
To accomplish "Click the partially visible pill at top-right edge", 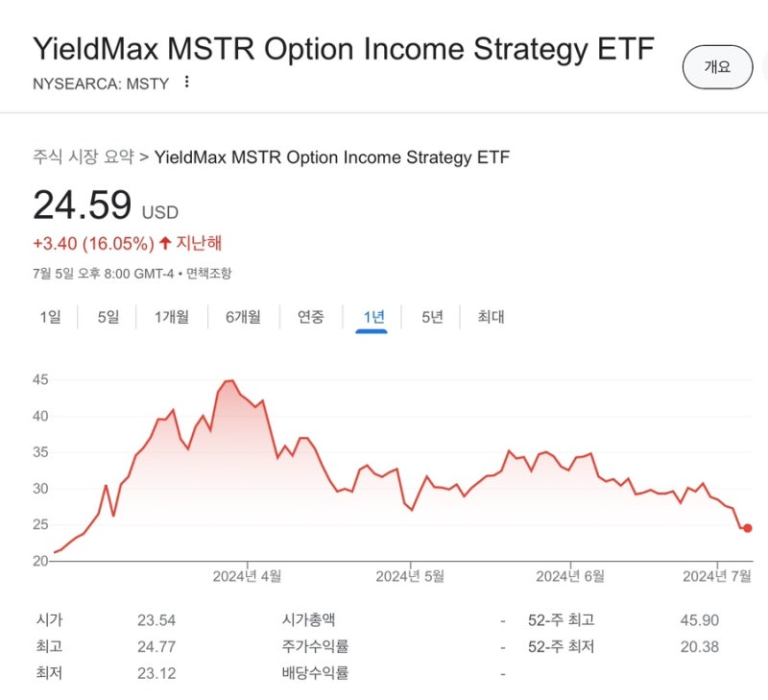I will (763, 67).
